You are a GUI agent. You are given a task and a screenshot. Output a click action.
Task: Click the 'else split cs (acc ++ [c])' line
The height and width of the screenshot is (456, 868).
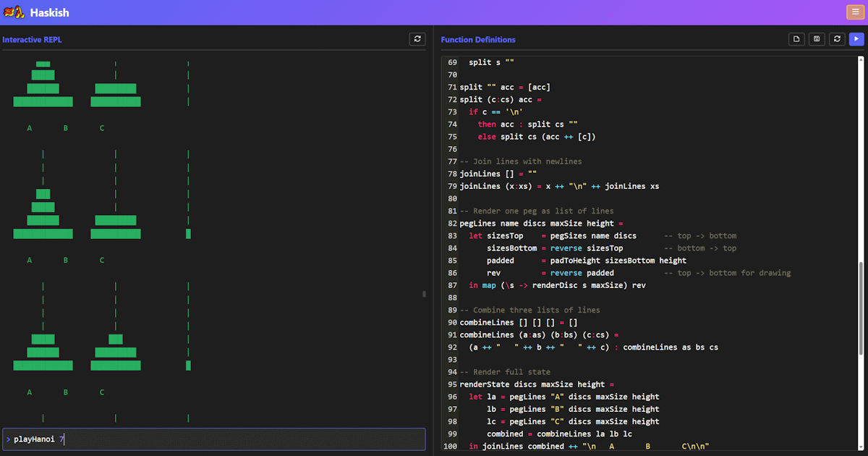tap(537, 136)
